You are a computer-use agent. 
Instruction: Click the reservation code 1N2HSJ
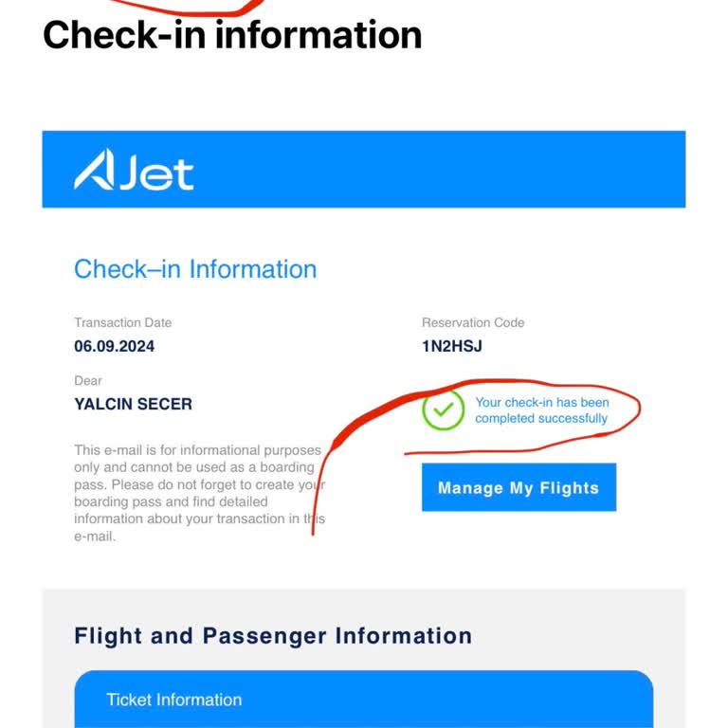452,347
